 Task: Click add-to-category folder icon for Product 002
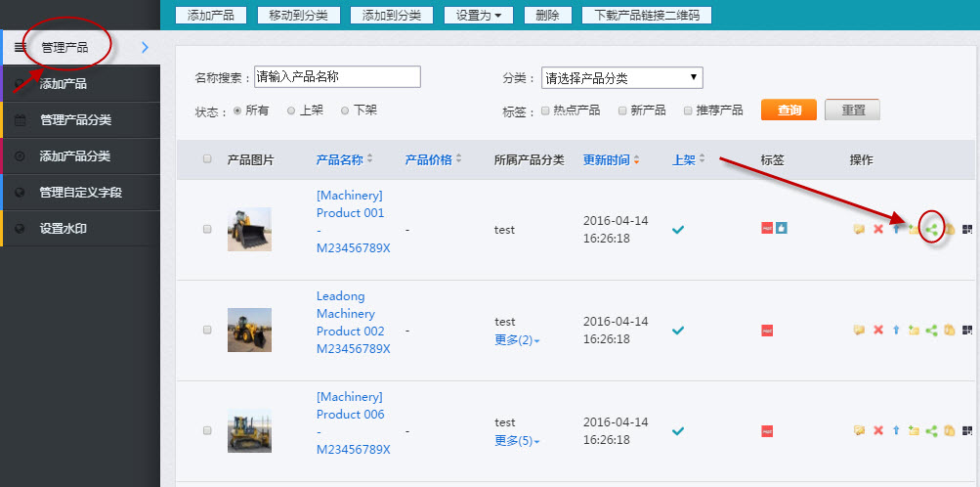coord(913,331)
